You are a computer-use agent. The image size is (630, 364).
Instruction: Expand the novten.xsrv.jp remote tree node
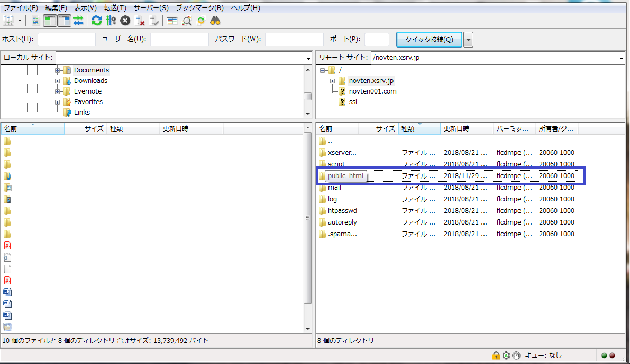point(332,81)
